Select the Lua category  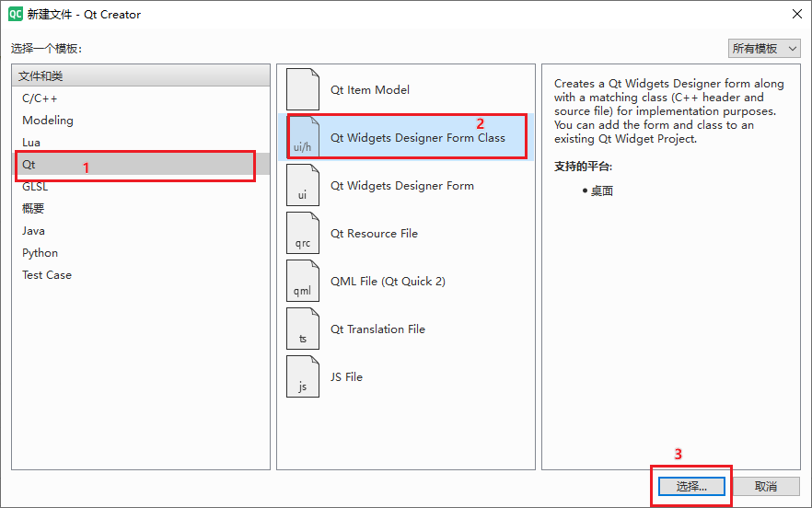coord(141,143)
